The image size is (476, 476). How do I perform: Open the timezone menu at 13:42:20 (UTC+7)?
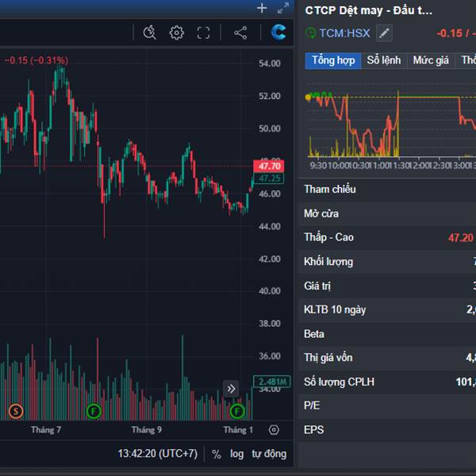click(x=157, y=454)
